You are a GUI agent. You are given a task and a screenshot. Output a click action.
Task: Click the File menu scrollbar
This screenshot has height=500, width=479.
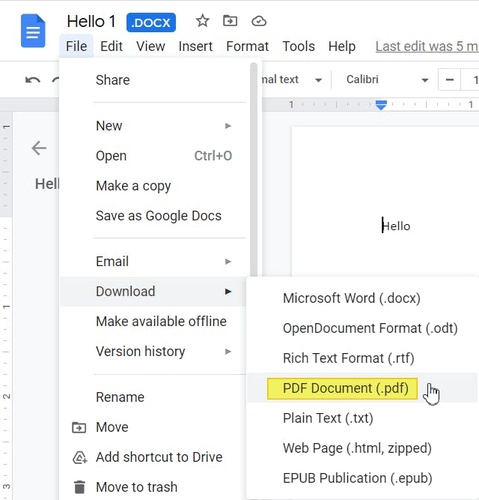[254, 169]
